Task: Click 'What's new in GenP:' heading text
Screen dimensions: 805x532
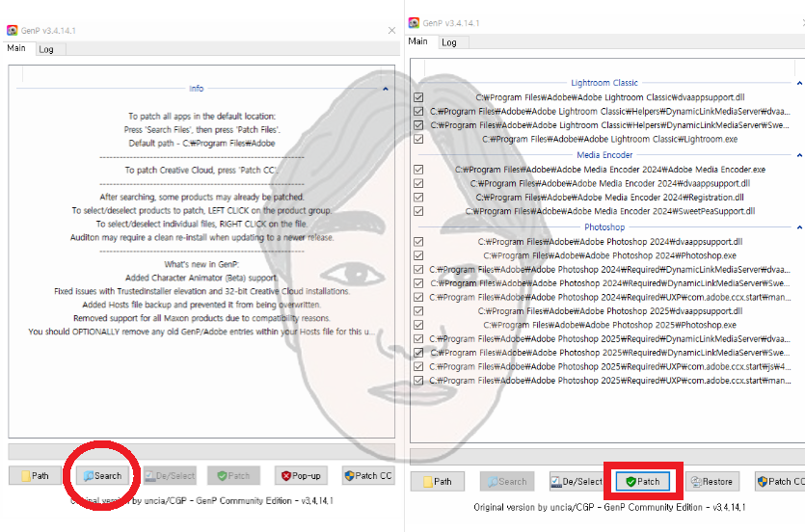Action: pos(201,264)
